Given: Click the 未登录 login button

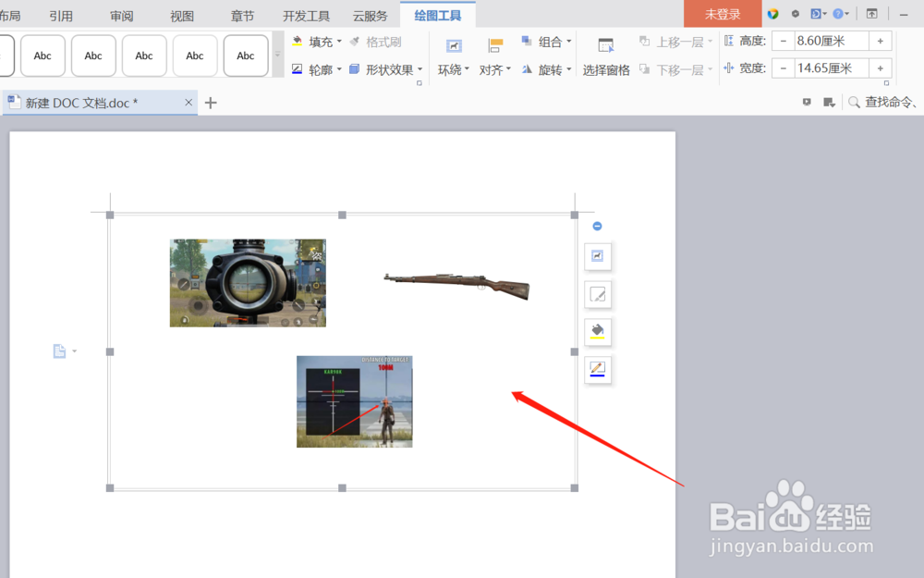Looking at the screenshot, I should [723, 14].
